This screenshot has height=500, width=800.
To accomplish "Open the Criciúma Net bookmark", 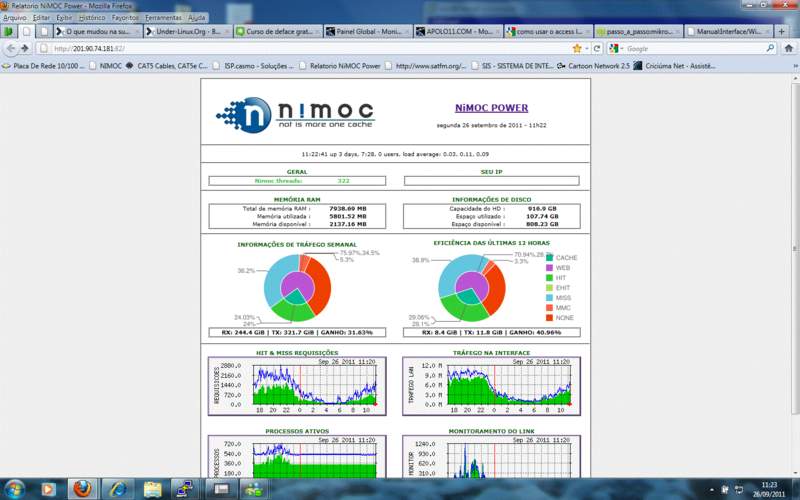I will (674, 66).
